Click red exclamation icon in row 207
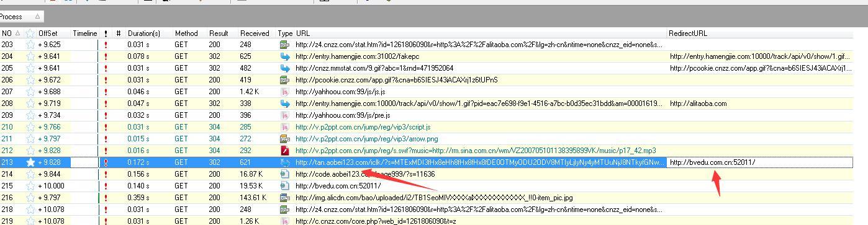The width and height of the screenshot is (868, 225). [106, 92]
